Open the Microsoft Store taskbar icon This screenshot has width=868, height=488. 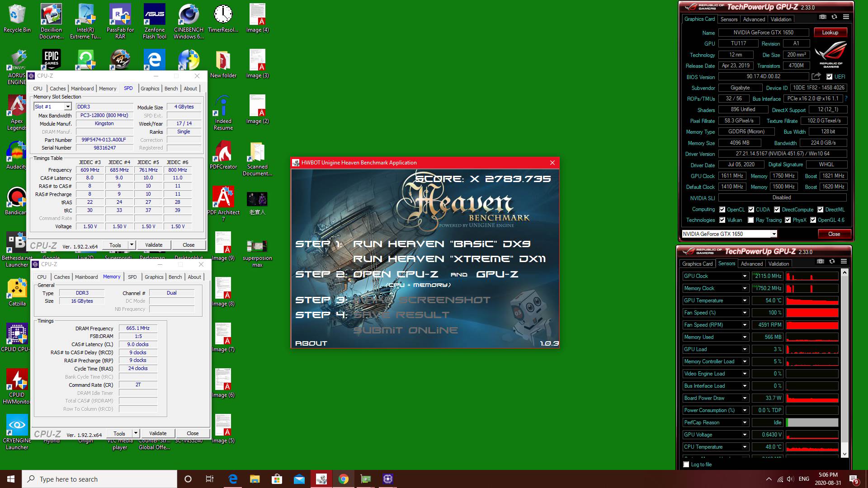tap(277, 479)
